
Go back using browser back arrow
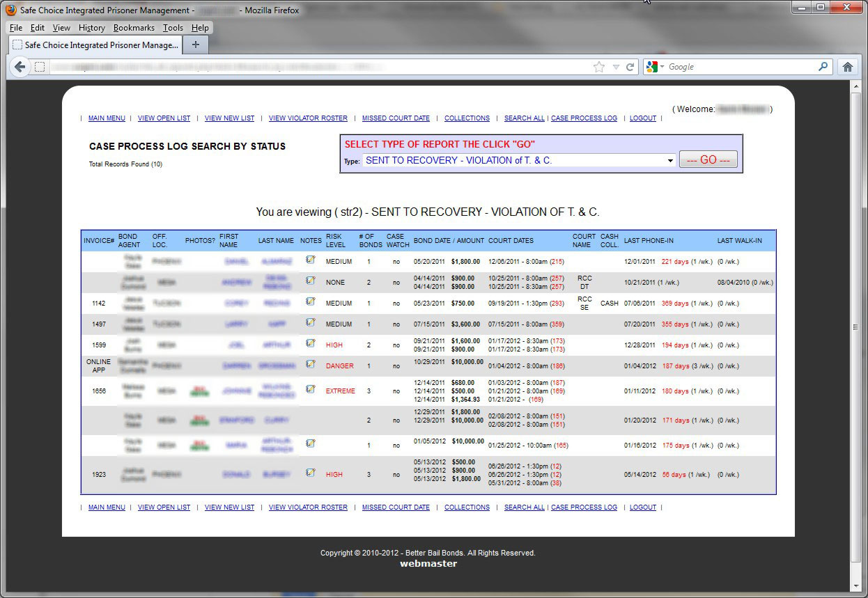coord(20,67)
